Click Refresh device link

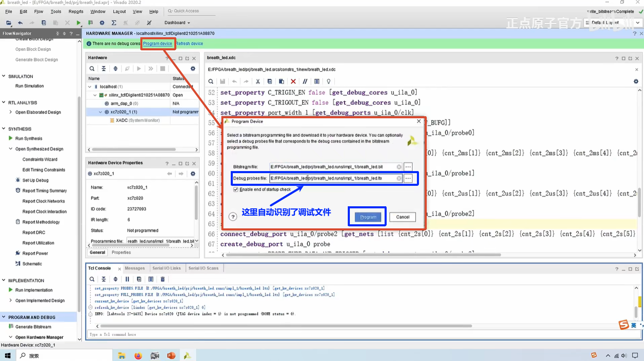coord(189,44)
